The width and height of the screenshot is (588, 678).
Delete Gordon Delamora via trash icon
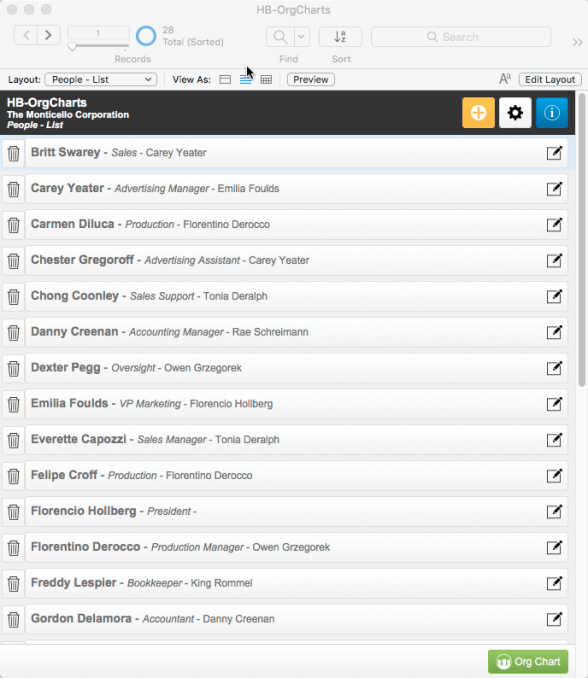pos(13,620)
